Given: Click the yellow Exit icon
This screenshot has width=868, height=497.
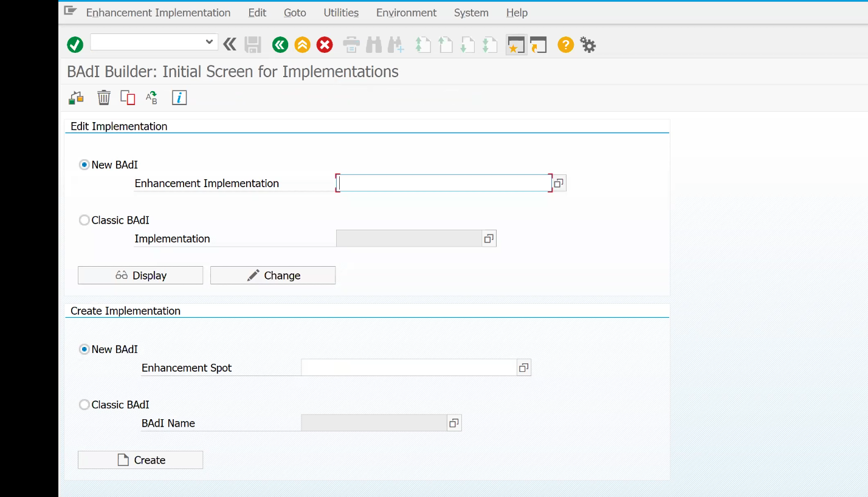Looking at the screenshot, I should click(x=302, y=44).
